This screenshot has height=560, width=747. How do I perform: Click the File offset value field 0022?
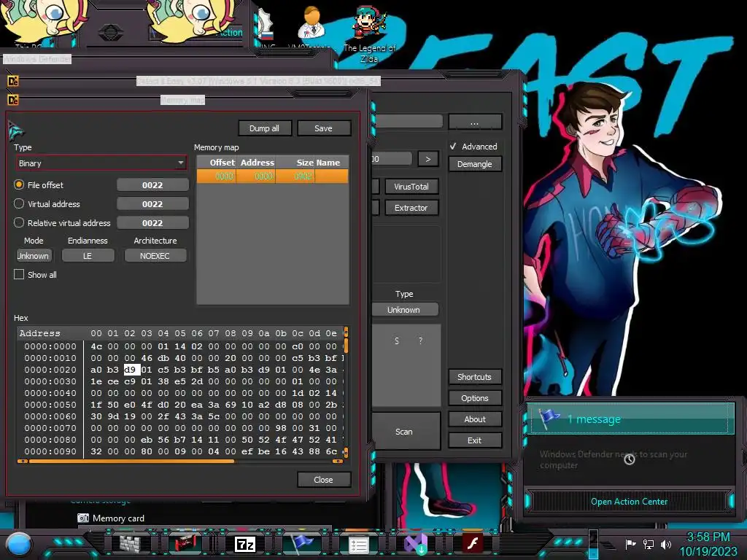pyautogui.click(x=152, y=184)
